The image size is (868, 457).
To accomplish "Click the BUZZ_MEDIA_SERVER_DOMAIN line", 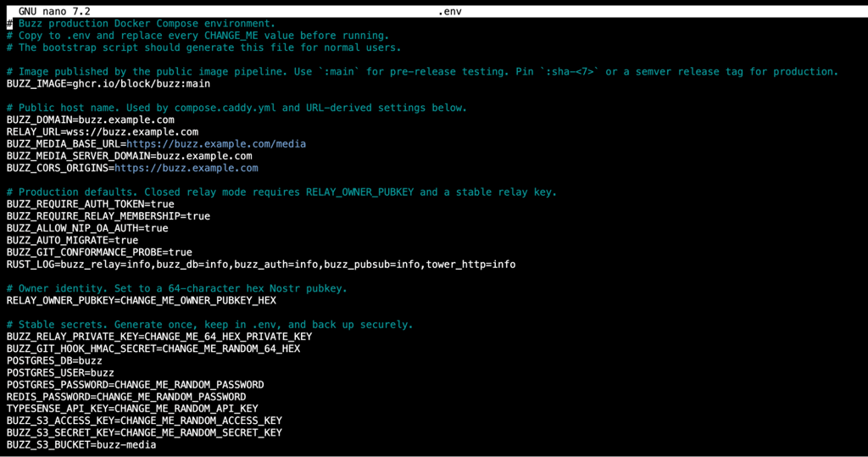I will [x=130, y=156].
